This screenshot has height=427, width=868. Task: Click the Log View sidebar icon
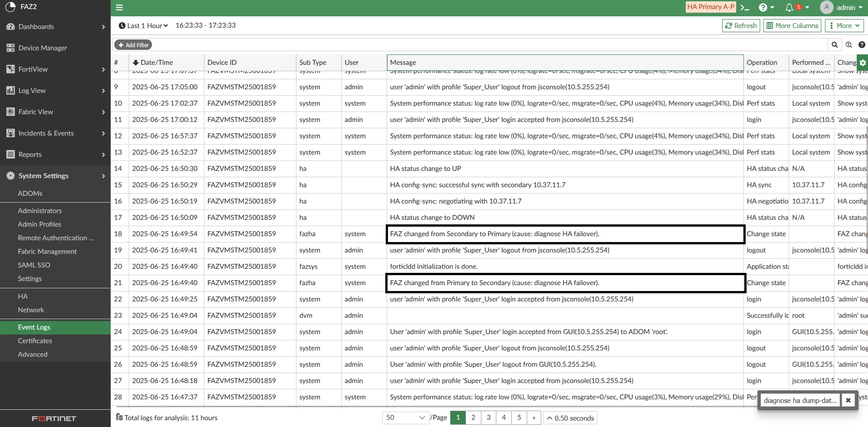pos(10,91)
